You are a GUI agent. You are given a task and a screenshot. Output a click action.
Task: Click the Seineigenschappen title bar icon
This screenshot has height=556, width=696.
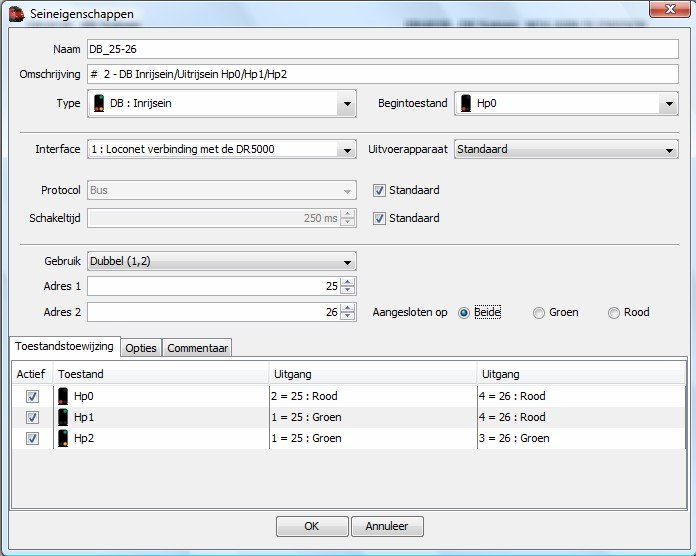tap(16, 14)
